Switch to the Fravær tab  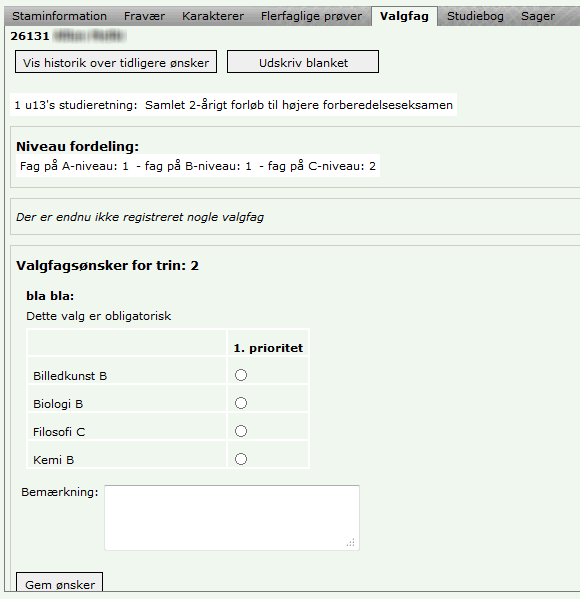point(144,16)
